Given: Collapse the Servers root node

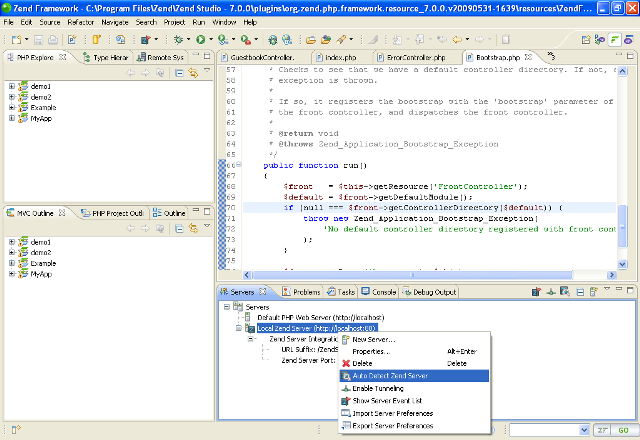Looking at the screenshot, I should (227, 307).
